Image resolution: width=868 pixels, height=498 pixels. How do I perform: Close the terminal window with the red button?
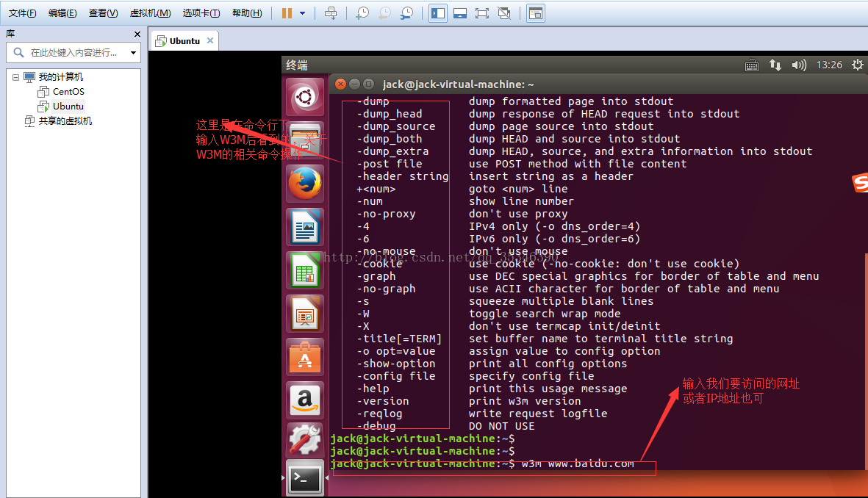coord(341,84)
